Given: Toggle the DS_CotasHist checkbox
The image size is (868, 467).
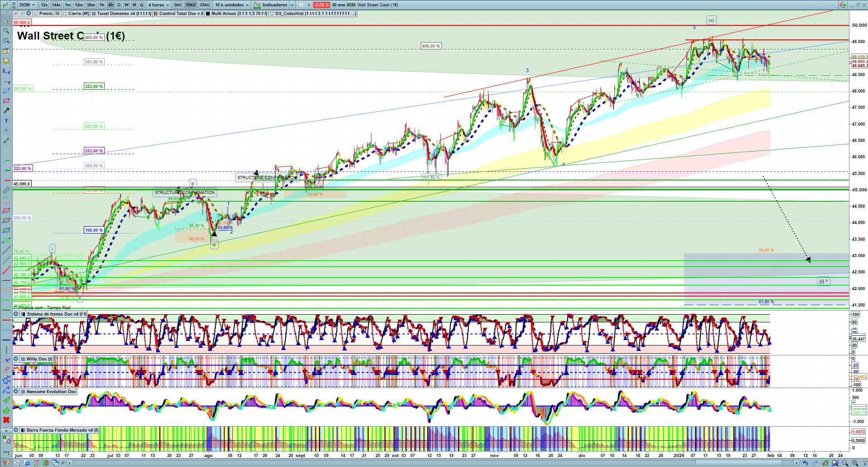Looking at the screenshot, I should [x=272, y=14].
